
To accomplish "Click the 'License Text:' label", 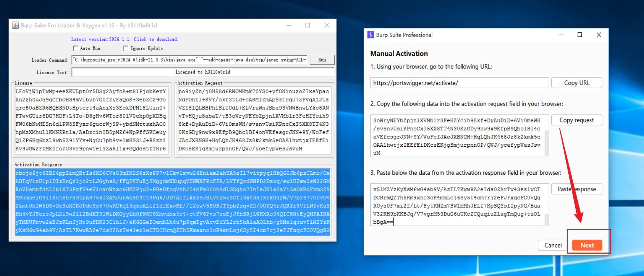I will [x=52, y=72].
